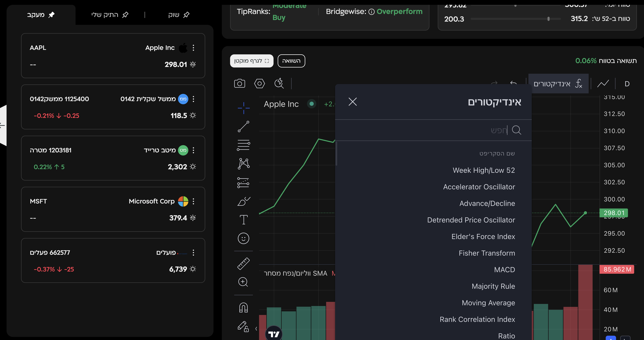Open options menu for פועלים card

pos(193,252)
